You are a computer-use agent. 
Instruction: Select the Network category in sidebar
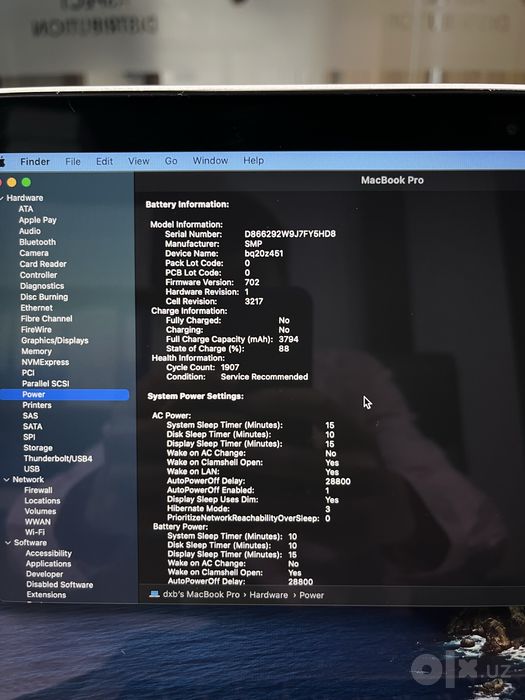click(x=28, y=480)
